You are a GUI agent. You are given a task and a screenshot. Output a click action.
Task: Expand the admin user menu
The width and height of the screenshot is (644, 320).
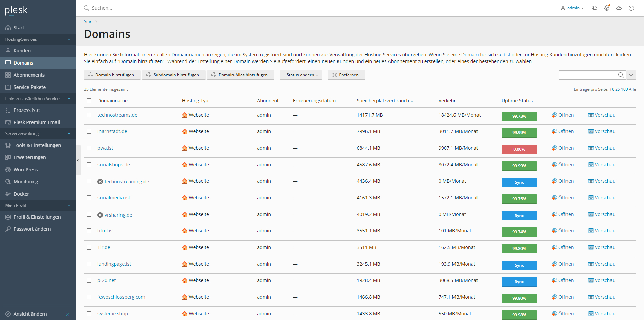(573, 8)
